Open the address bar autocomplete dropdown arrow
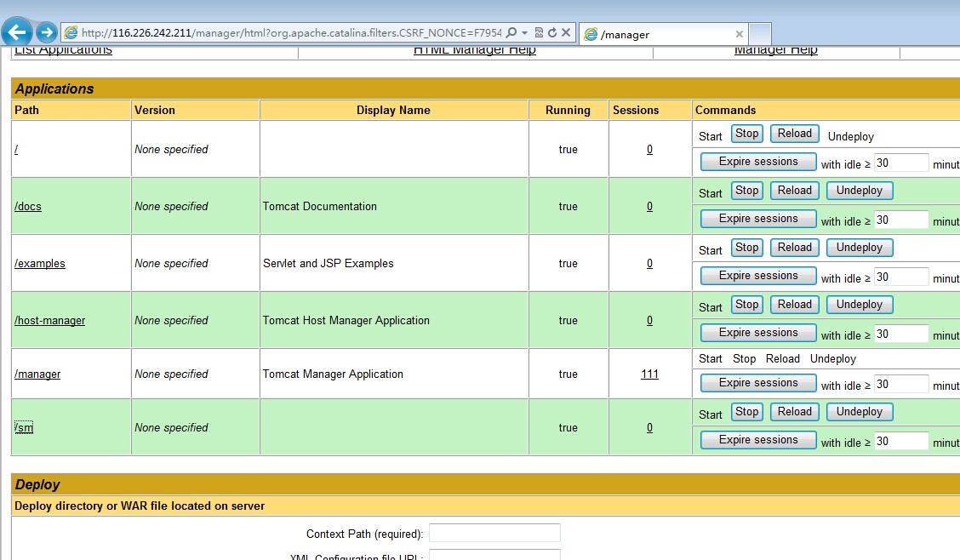This screenshot has width=960, height=560. pyautogui.click(x=525, y=33)
